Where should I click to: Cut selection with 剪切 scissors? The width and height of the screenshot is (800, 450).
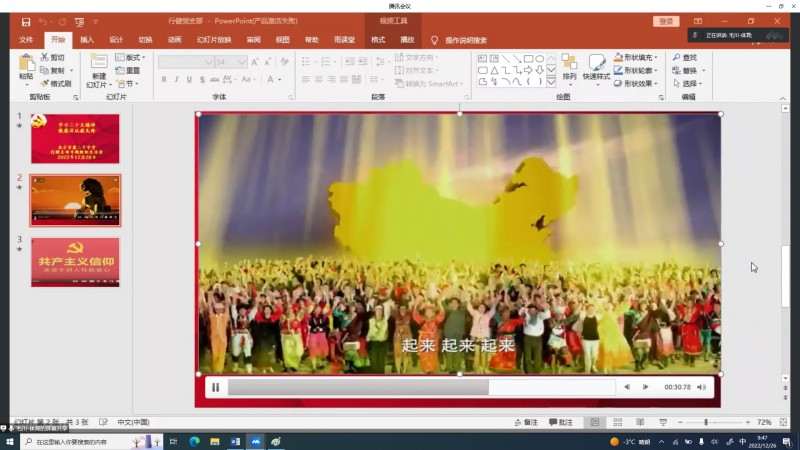click(53, 57)
